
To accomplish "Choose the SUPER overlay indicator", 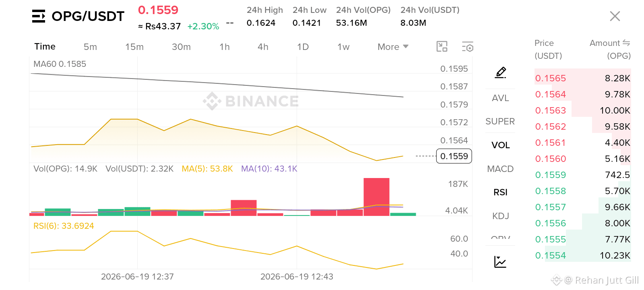I will (500, 121).
